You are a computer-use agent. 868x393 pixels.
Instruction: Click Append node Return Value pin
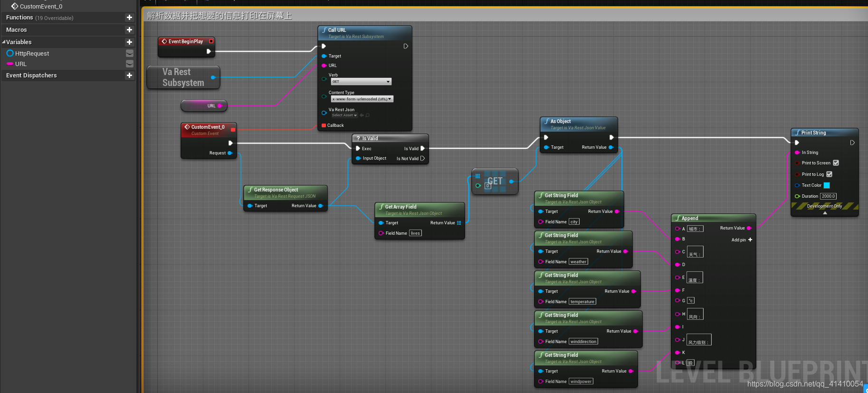click(749, 228)
